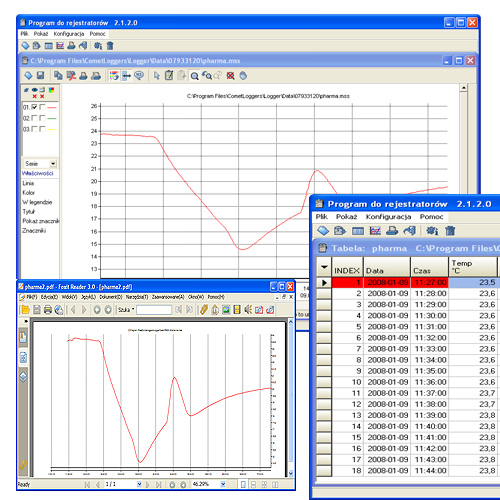Click the trash bin icon in back main toolbar
This screenshot has width=500, height=500.
click(110, 46)
